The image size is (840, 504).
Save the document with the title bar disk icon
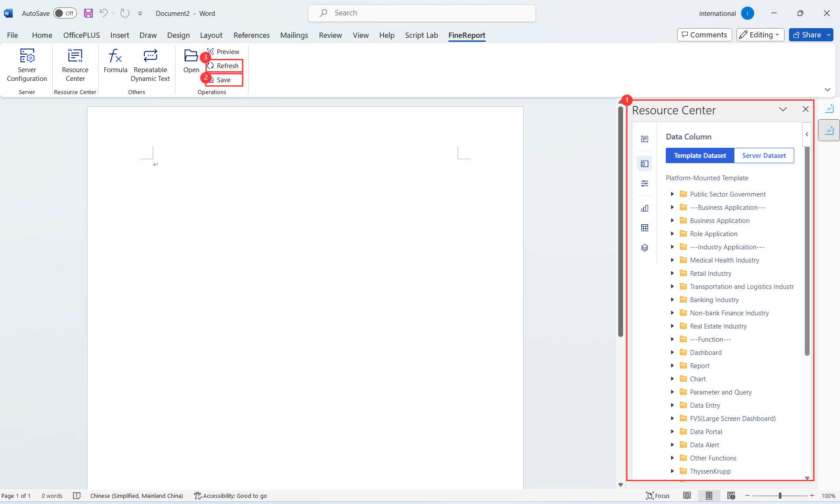[x=88, y=13]
